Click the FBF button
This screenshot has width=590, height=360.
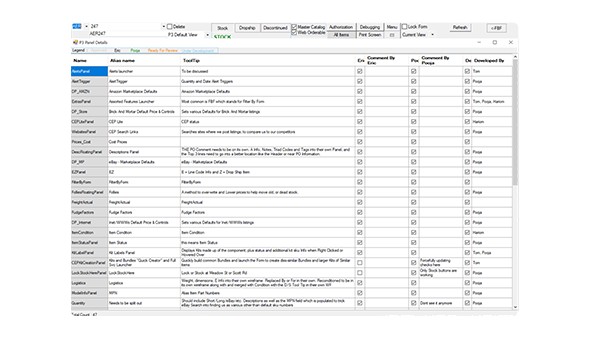pyautogui.click(x=496, y=28)
